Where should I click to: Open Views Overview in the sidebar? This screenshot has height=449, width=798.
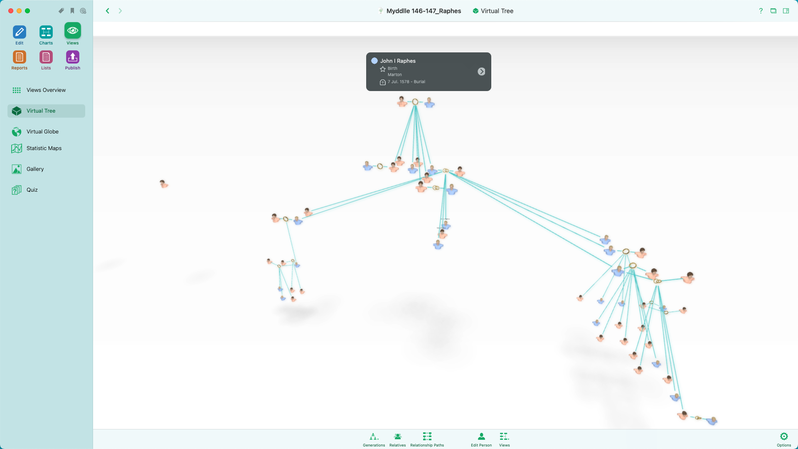[x=46, y=90]
